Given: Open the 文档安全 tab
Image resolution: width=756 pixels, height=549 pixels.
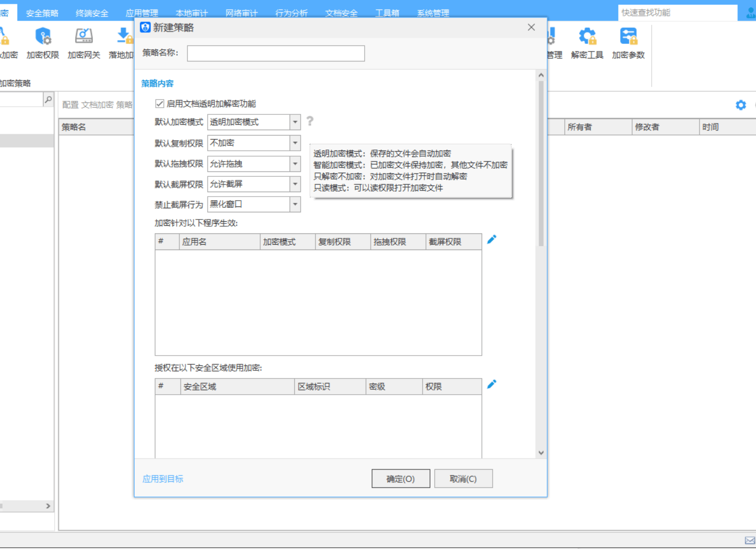Looking at the screenshot, I should click(341, 13).
